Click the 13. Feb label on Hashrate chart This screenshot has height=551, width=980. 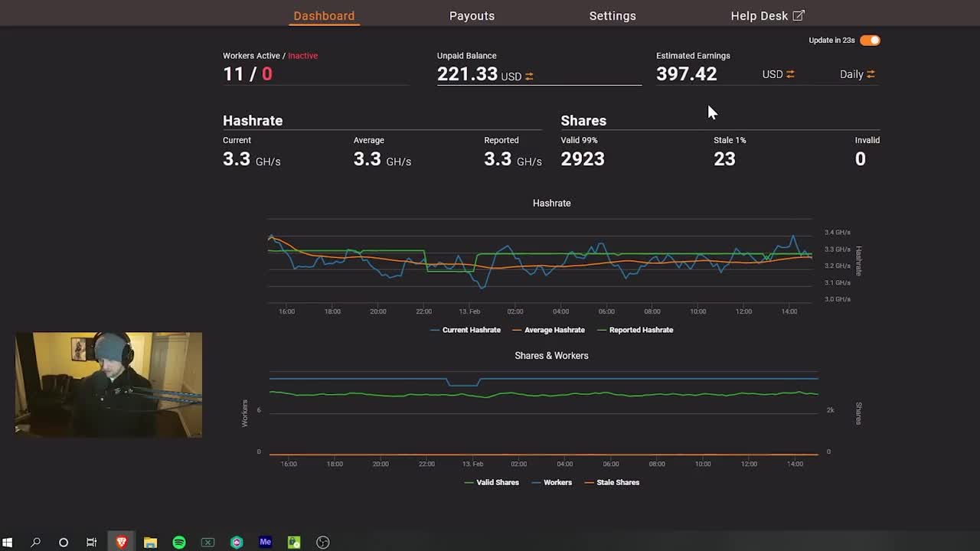[x=469, y=311]
